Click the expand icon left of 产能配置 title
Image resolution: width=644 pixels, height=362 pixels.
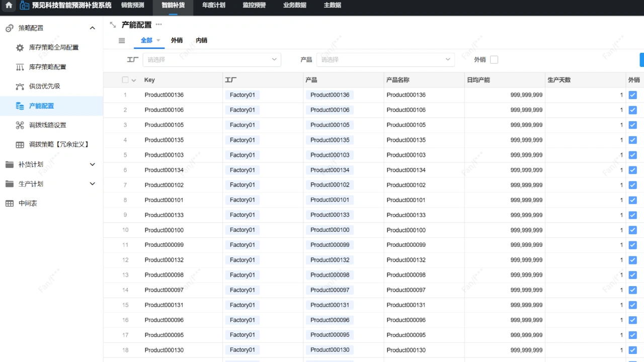point(113,25)
